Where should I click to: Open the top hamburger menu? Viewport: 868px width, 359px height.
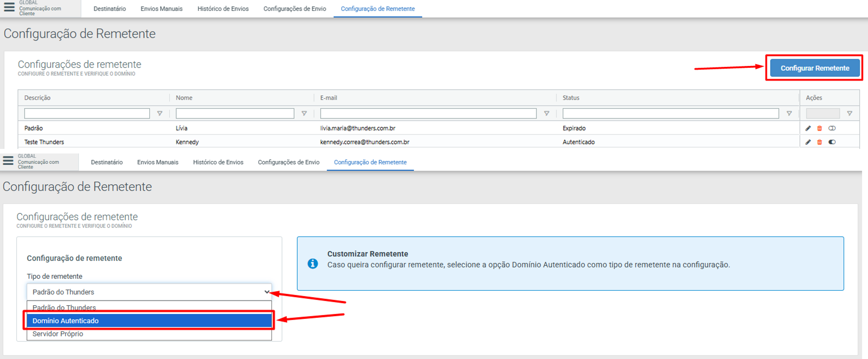tap(9, 7)
